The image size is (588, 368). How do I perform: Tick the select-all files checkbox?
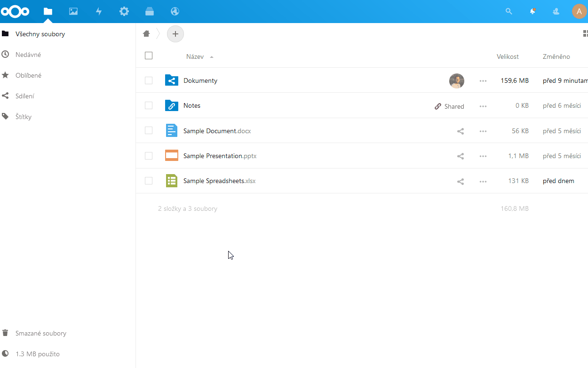click(149, 56)
